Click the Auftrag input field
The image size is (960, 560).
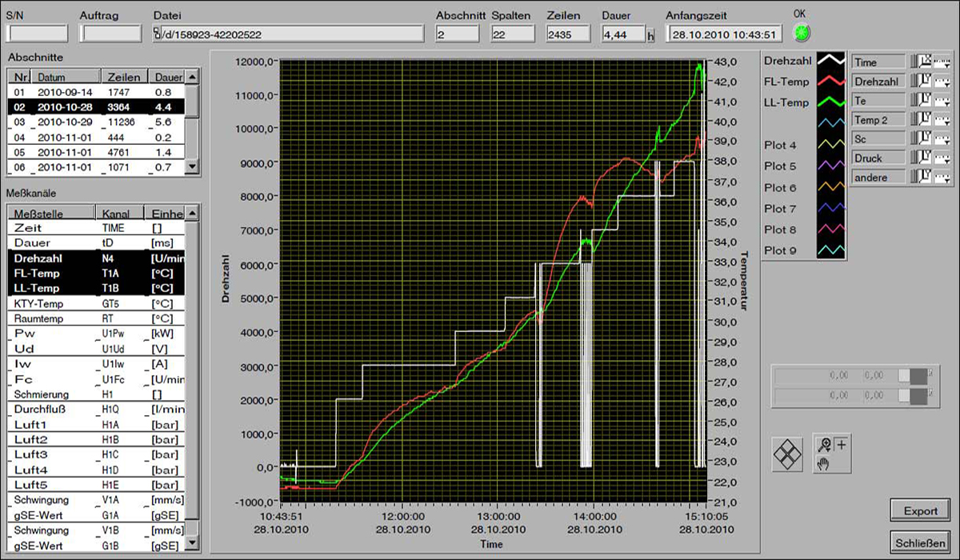point(111,34)
